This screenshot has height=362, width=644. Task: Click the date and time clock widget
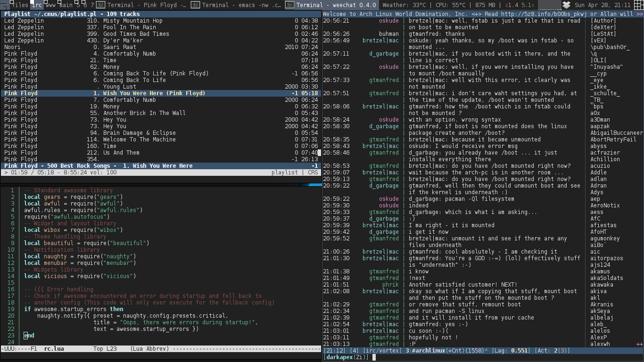(602, 5)
